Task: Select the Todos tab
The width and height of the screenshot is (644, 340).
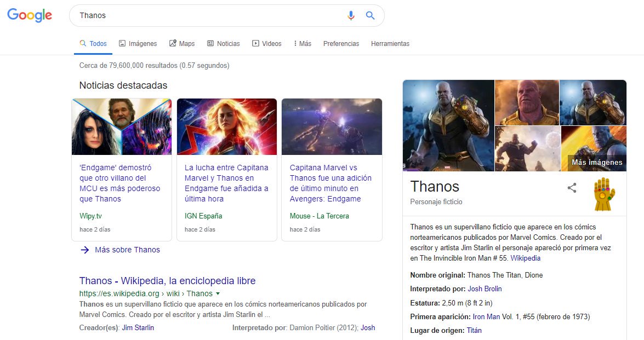Action: 93,43
